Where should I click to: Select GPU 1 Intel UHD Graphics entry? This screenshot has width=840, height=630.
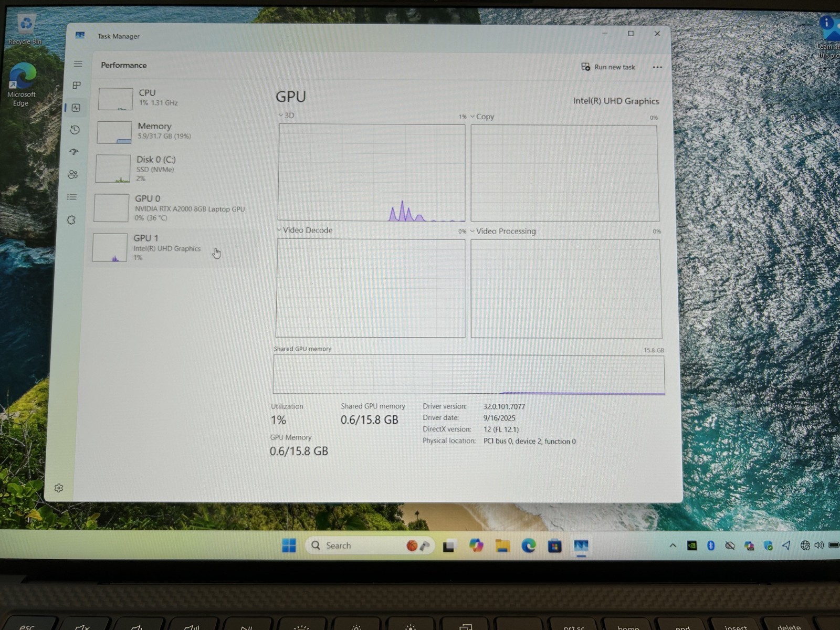(171, 247)
